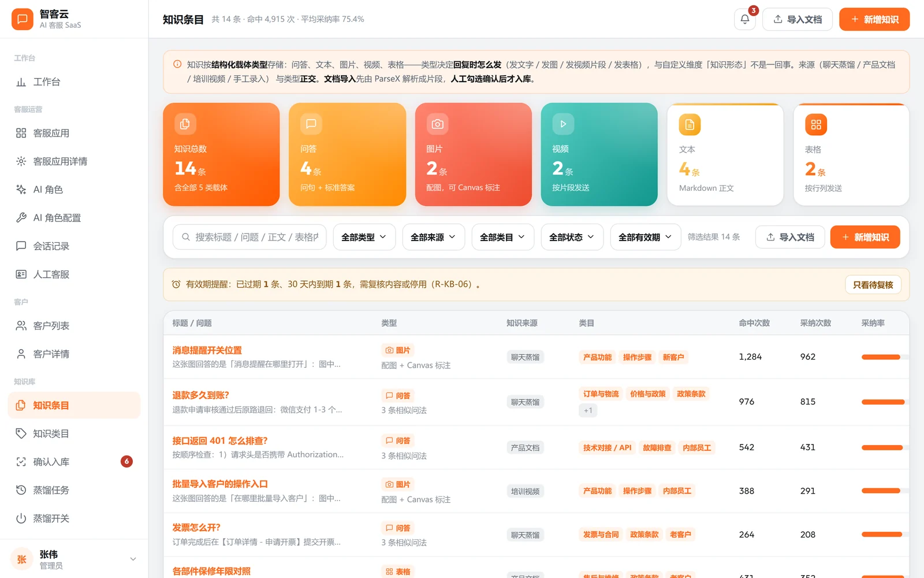Click the 会话记录 chat icon
Image resolution: width=924 pixels, height=578 pixels.
click(21, 246)
